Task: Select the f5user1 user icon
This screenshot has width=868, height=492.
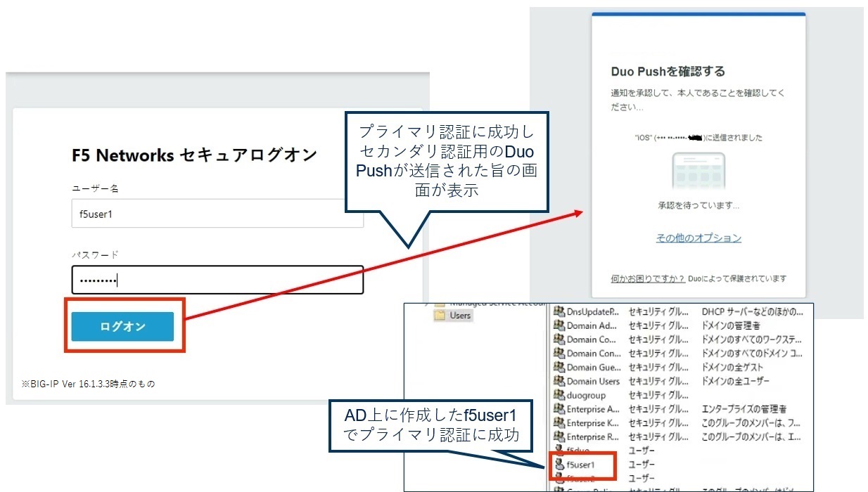Action: point(559,465)
